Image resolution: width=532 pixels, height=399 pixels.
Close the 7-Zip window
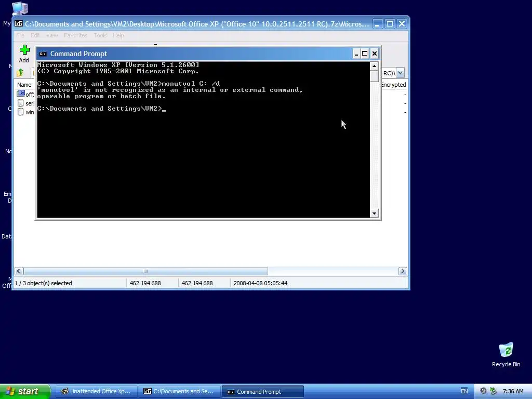402,24
